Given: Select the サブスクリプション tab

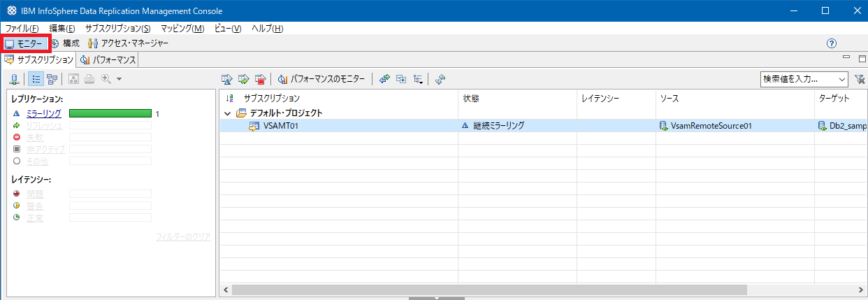Looking at the screenshot, I should pyautogui.click(x=39, y=60).
